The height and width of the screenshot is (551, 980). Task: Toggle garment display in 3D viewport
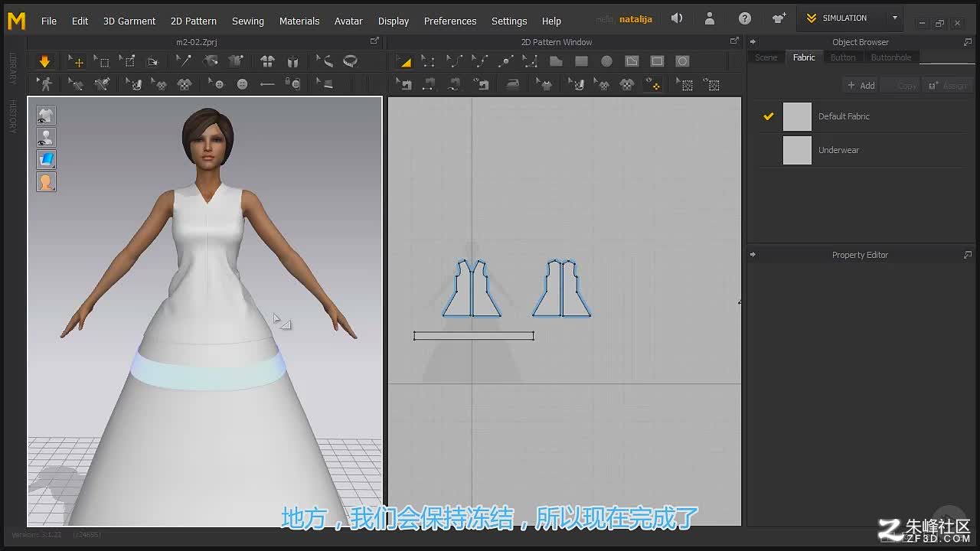[x=46, y=116]
